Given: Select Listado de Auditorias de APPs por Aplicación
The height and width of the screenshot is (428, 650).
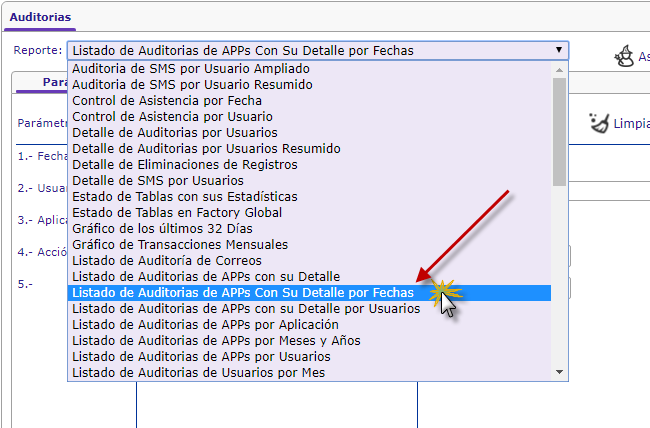Looking at the screenshot, I should [x=309, y=325].
